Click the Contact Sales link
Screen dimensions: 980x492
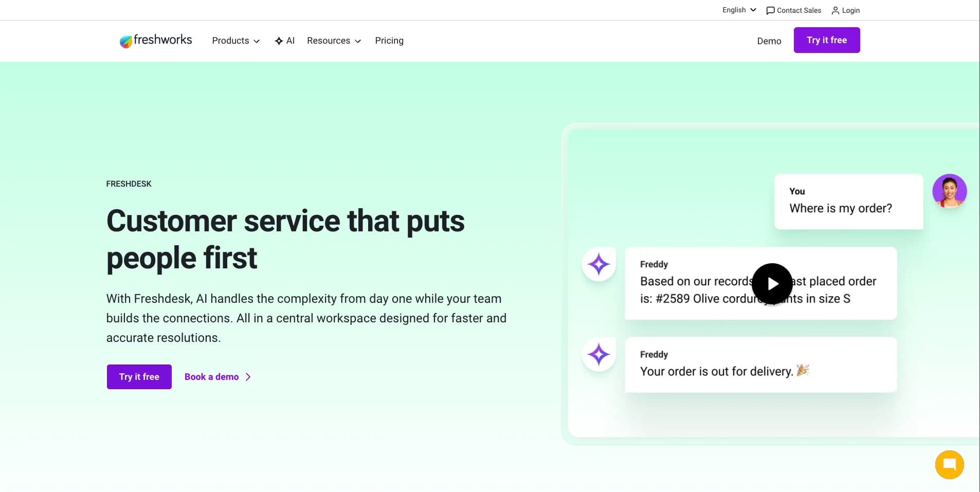[793, 10]
